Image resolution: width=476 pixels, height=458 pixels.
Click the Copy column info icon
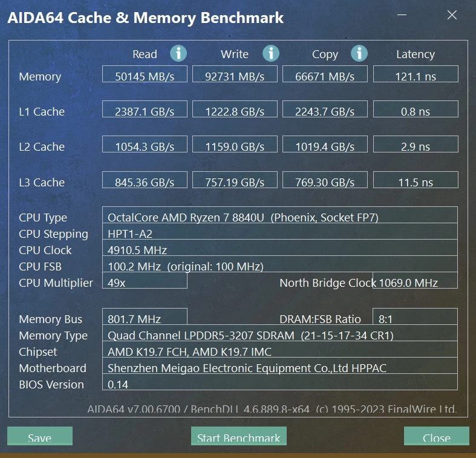click(x=359, y=53)
